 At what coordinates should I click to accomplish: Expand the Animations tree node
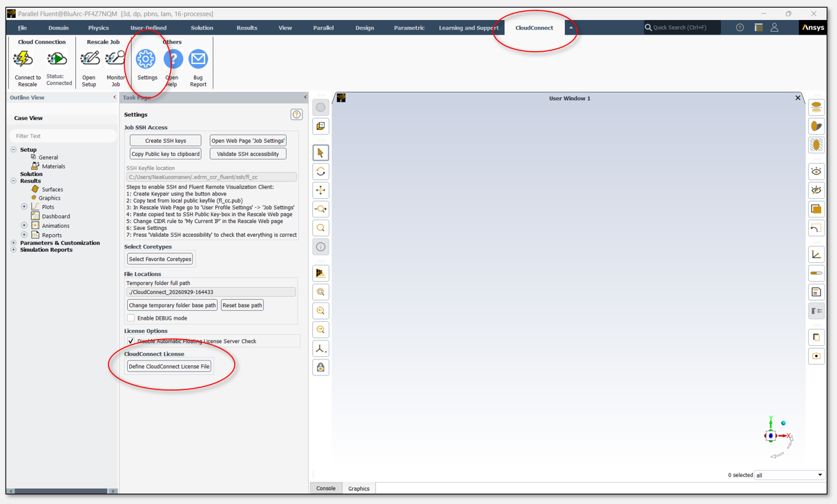(x=24, y=225)
